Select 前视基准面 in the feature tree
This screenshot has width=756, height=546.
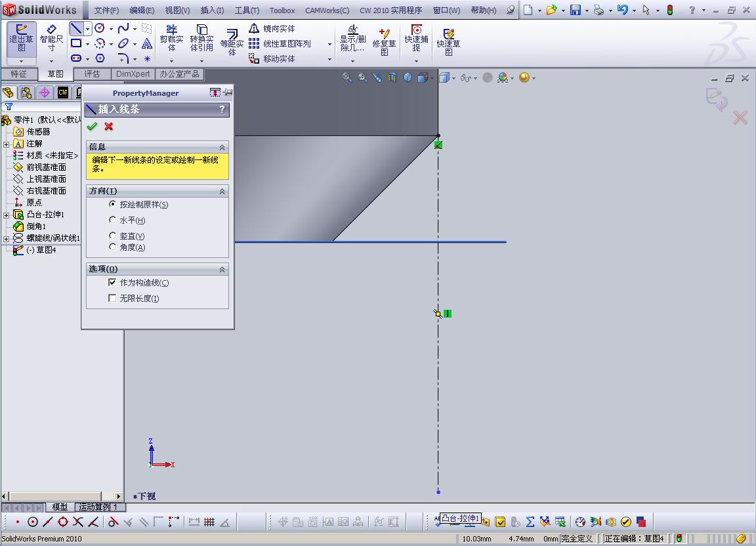point(47,167)
